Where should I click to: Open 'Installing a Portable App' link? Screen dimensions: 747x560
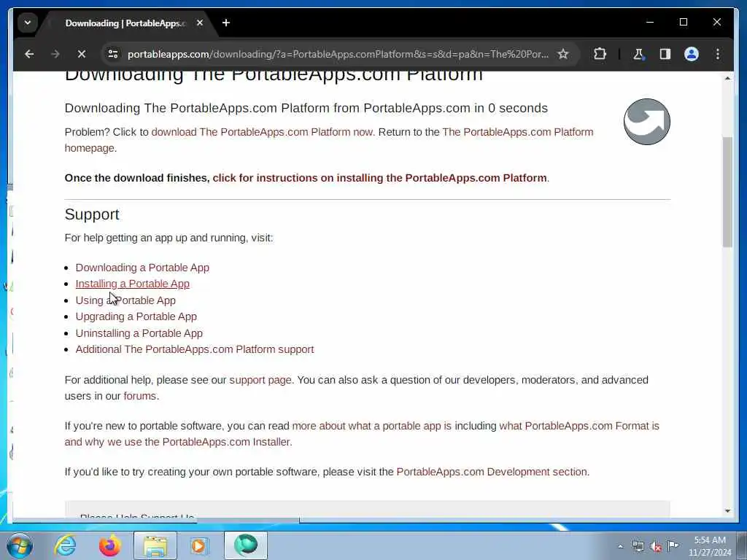[133, 284]
